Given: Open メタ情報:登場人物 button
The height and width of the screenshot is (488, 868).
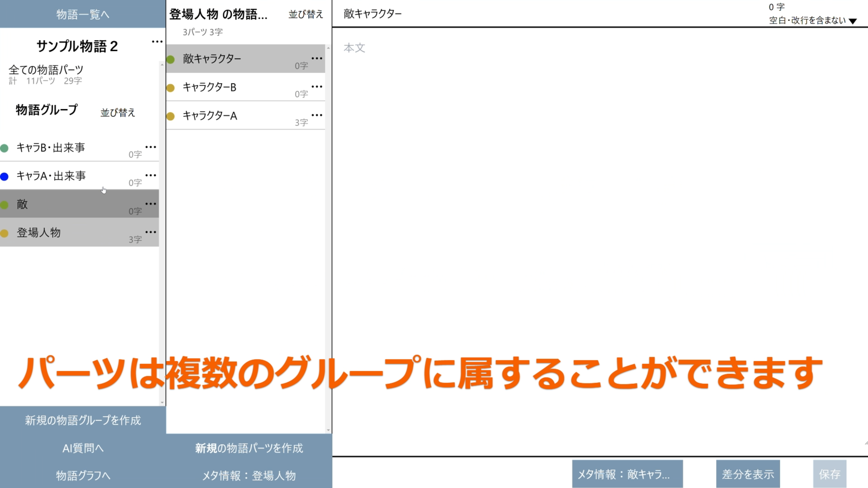Looking at the screenshot, I should [249, 475].
